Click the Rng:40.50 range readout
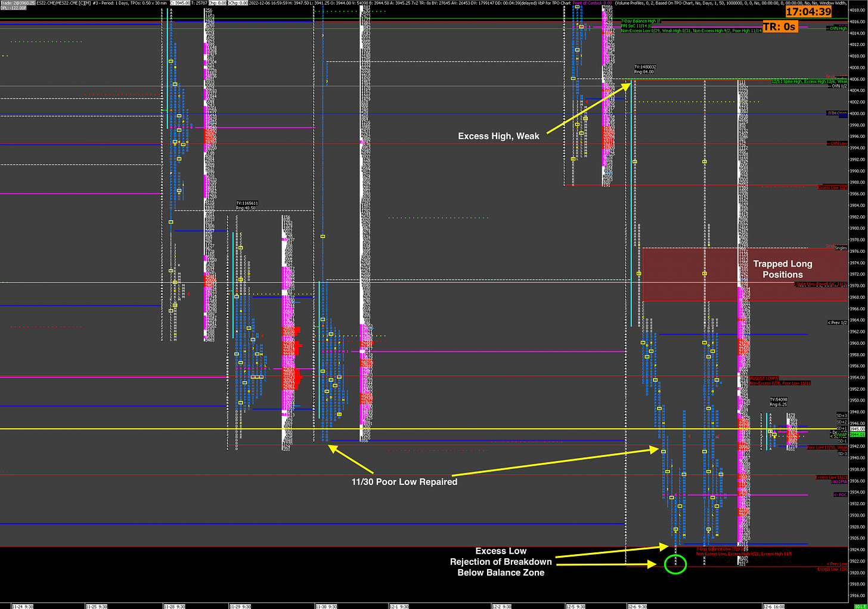 (246, 208)
